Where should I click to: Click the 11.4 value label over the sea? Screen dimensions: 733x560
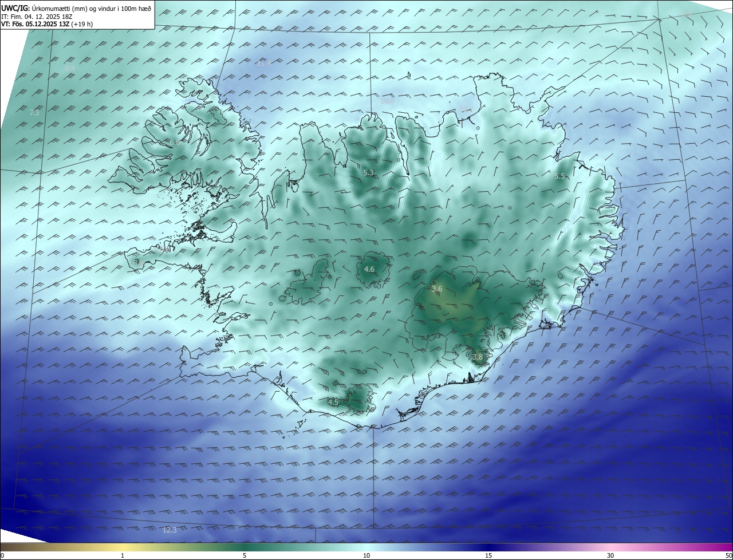tap(263, 64)
